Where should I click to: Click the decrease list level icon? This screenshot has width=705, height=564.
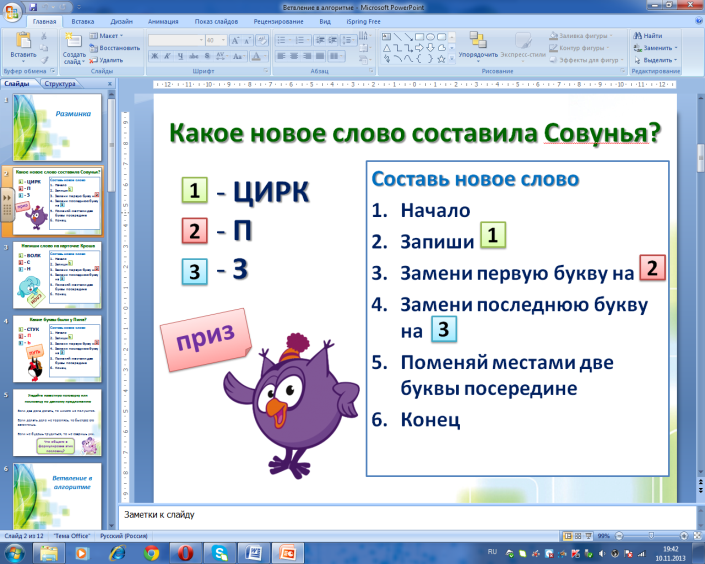pos(320,40)
